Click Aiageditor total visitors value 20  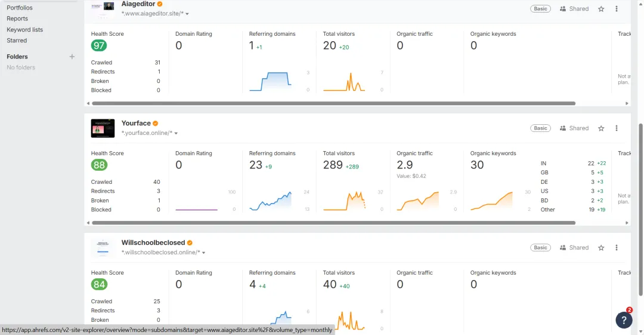click(329, 45)
